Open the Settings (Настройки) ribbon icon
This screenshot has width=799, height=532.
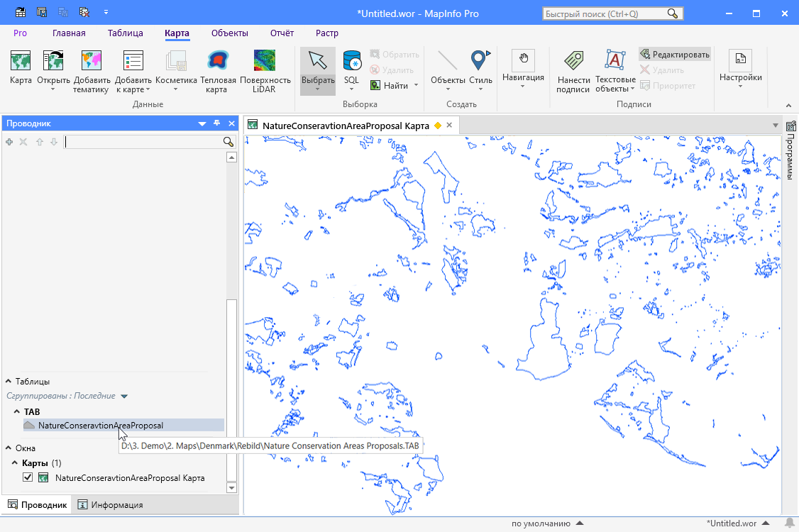[x=740, y=61]
